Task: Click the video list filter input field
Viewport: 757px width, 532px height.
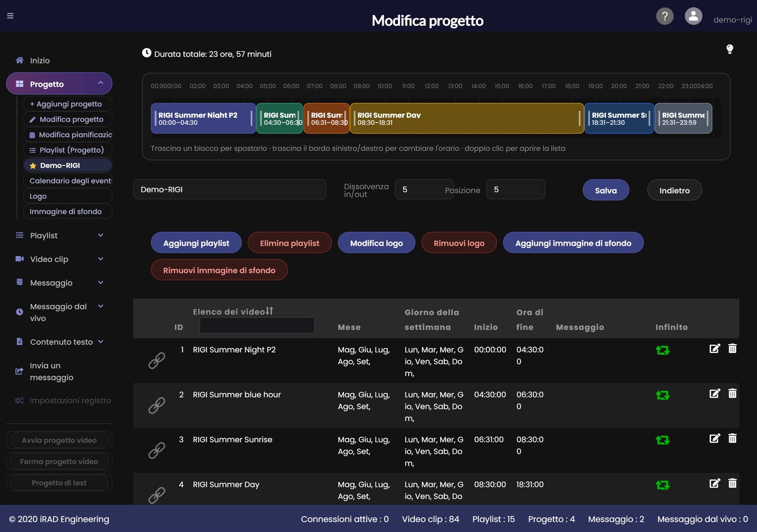Action: coord(257,325)
